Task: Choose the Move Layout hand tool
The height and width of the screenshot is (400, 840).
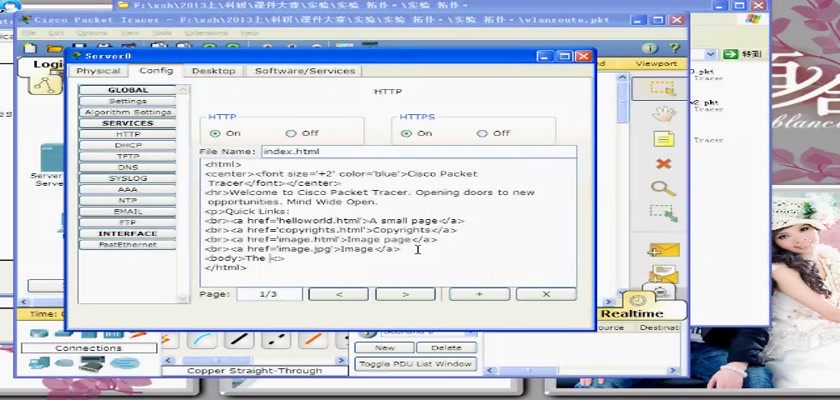Action: point(664,114)
